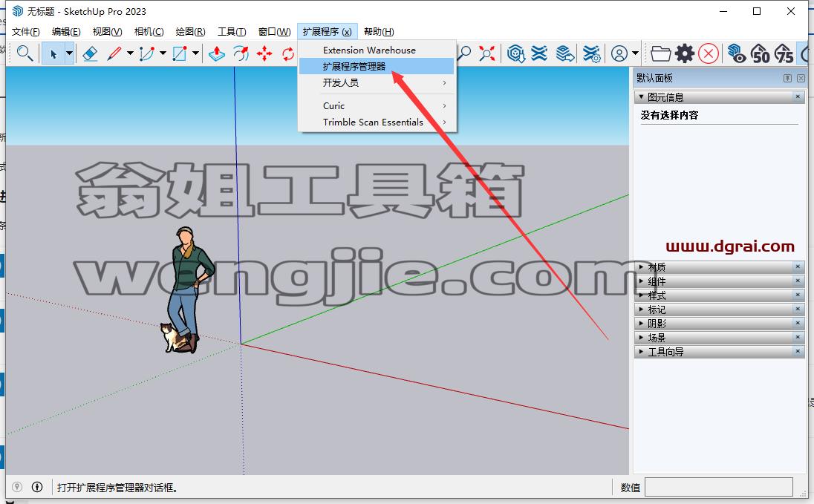Screen dimensions: 814x504
Task: Open the Rectangle tool dropdown arrow
Action: click(195, 53)
